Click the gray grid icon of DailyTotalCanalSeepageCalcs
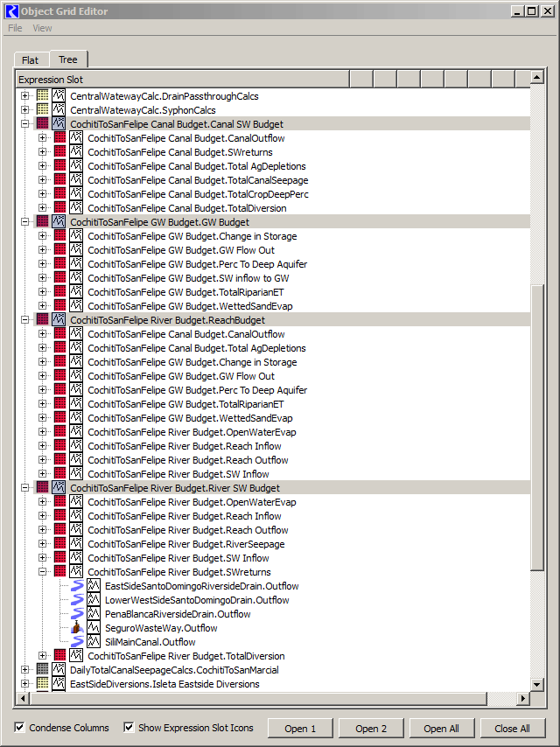Screen dimensions: 560x747 pos(42,670)
